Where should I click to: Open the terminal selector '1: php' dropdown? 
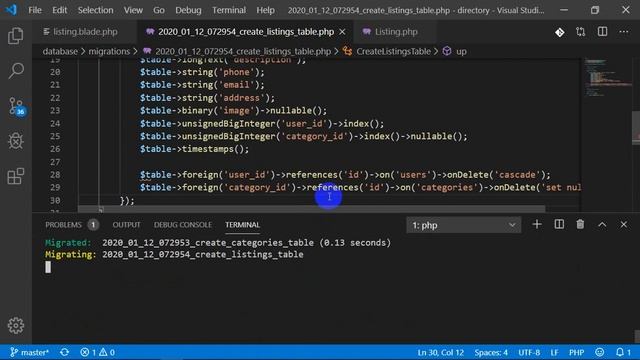[464, 225]
